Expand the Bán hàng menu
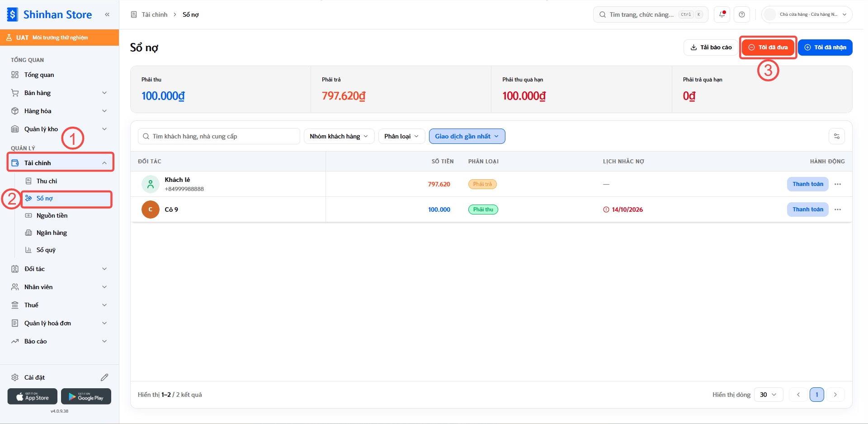Image resolution: width=868 pixels, height=424 pixels. [60, 93]
